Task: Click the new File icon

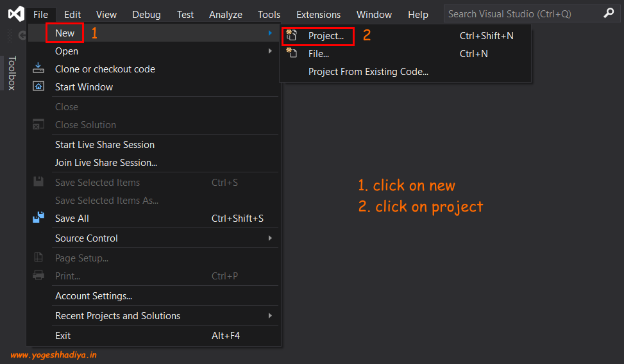Action: coord(292,54)
